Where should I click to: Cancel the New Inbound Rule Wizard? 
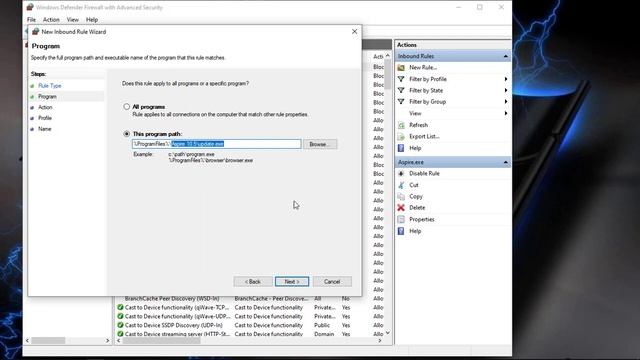(x=332, y=282)
